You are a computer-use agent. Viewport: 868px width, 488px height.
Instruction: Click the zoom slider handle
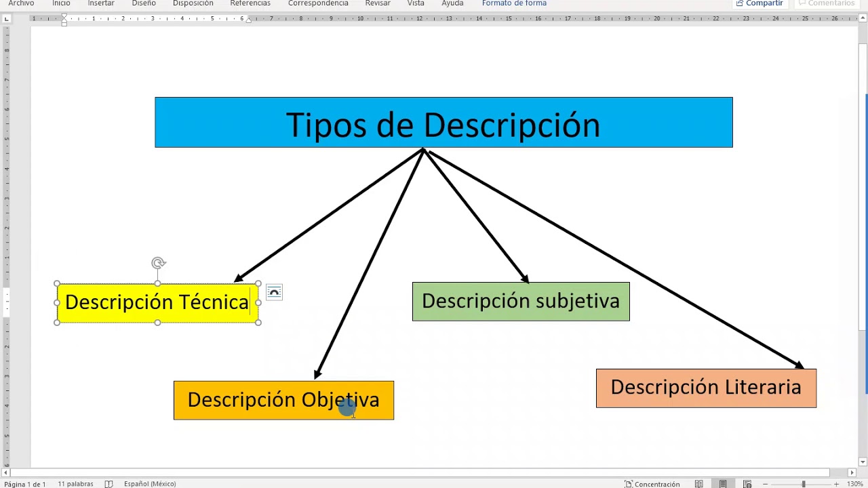tap(804, 484)
